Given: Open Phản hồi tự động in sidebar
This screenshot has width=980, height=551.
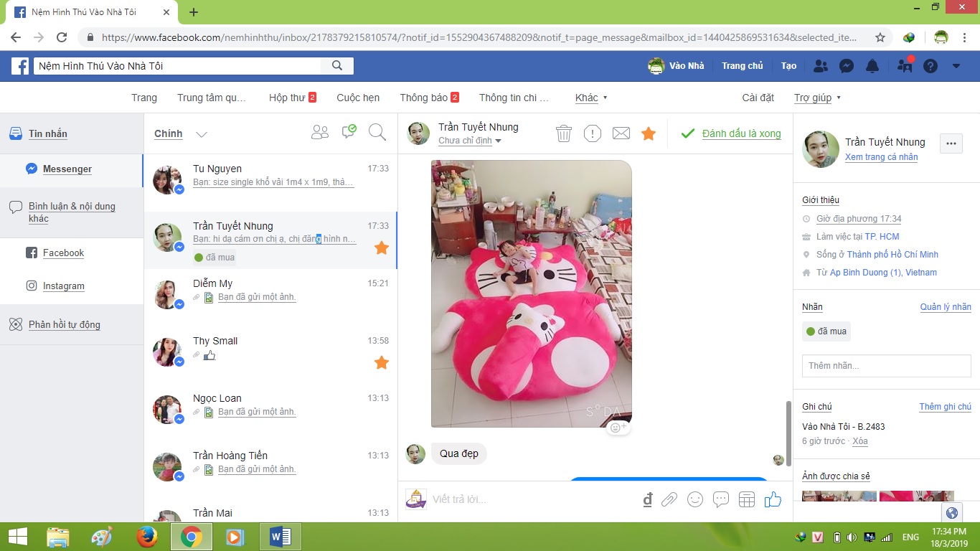Looking at the screenshot, I should [x=65, y=325].
